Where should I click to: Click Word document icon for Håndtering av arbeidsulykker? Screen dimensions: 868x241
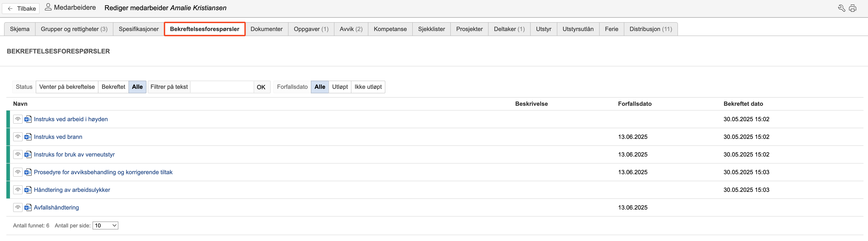coord(28,190)
